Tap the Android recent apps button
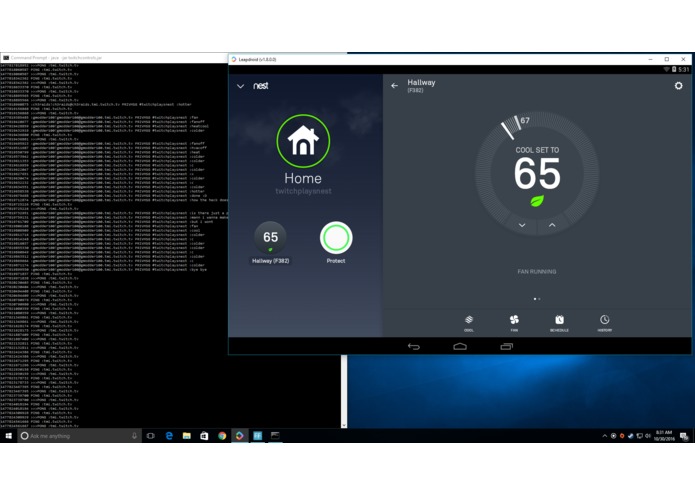 (x=507, y=346)
